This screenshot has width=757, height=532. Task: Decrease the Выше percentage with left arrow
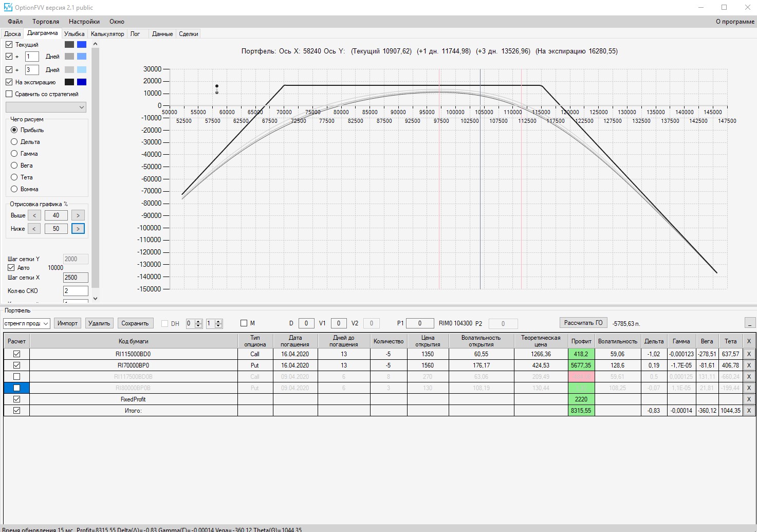34,215
